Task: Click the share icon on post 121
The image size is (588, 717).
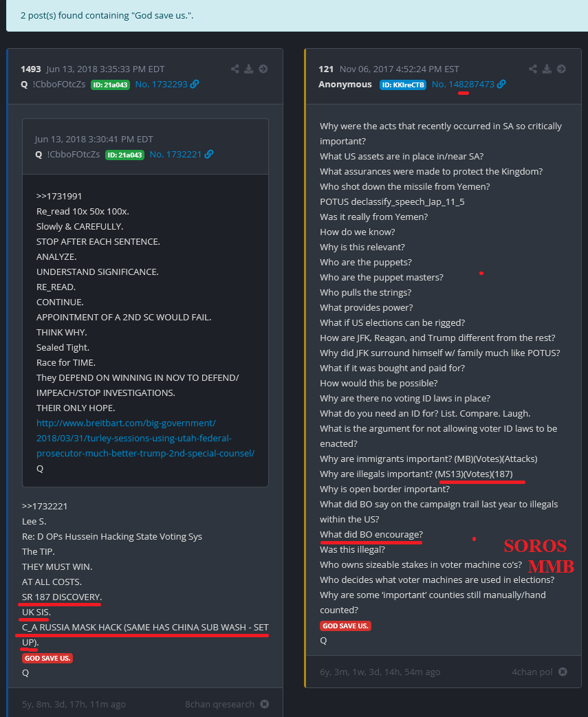Action: coord(533,69)
